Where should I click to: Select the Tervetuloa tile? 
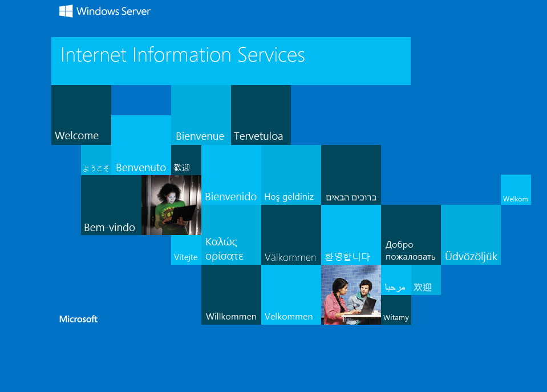pos(261,115)
